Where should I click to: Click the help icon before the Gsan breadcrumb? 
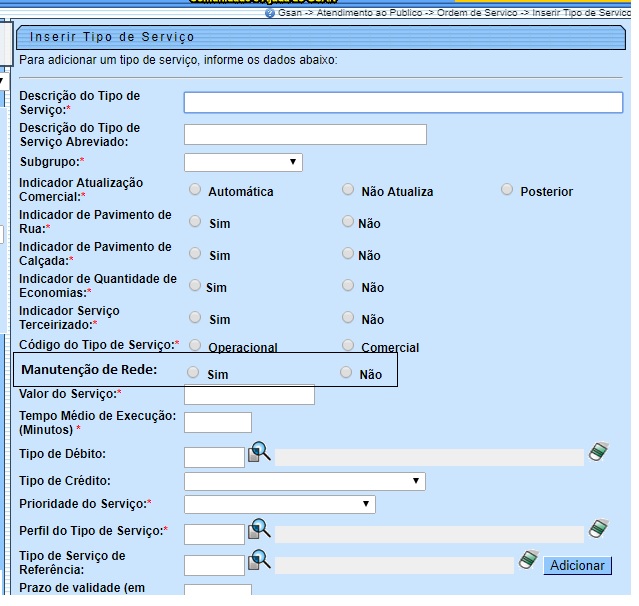point(270,14)
